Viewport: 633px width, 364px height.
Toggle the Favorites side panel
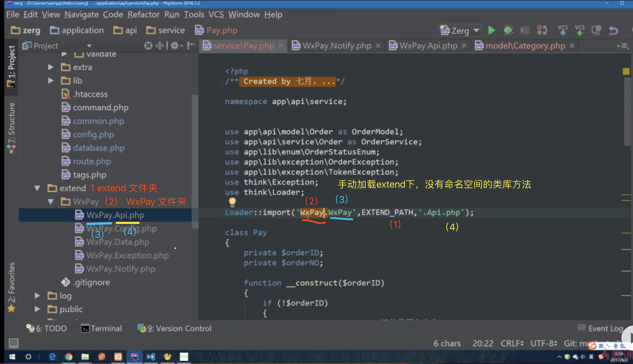pyautogui.click(x=11, y=287)
